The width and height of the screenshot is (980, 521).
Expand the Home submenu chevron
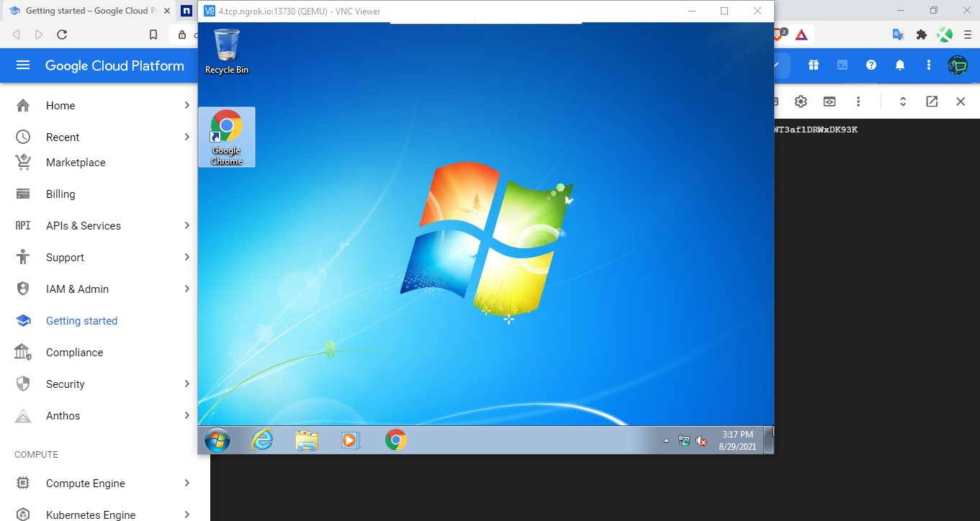pyautogui.click(x=187, y=106)
